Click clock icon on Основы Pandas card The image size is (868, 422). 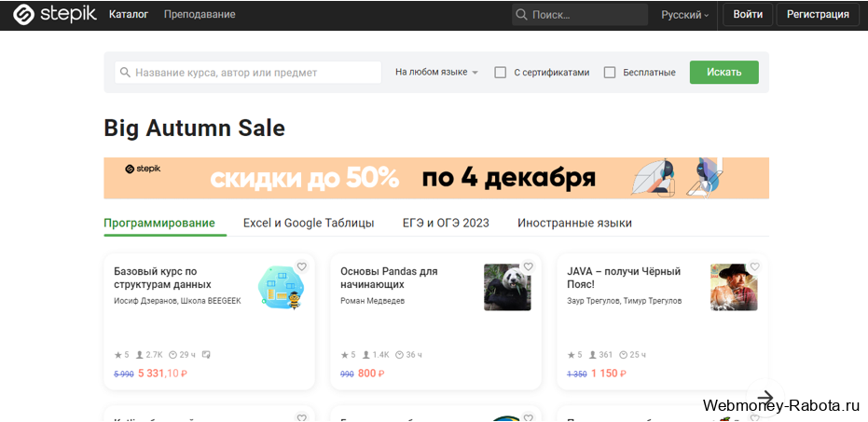click(x=401, y=355)
